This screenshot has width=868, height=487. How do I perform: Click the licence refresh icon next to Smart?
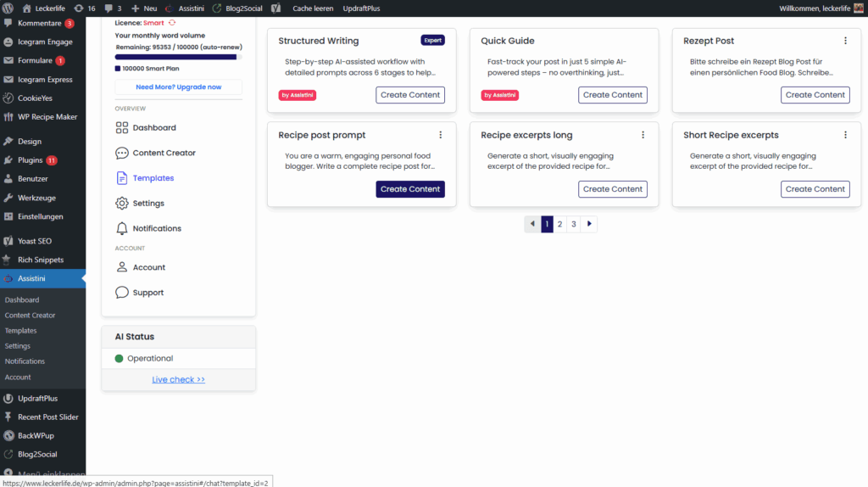point(172,23)
